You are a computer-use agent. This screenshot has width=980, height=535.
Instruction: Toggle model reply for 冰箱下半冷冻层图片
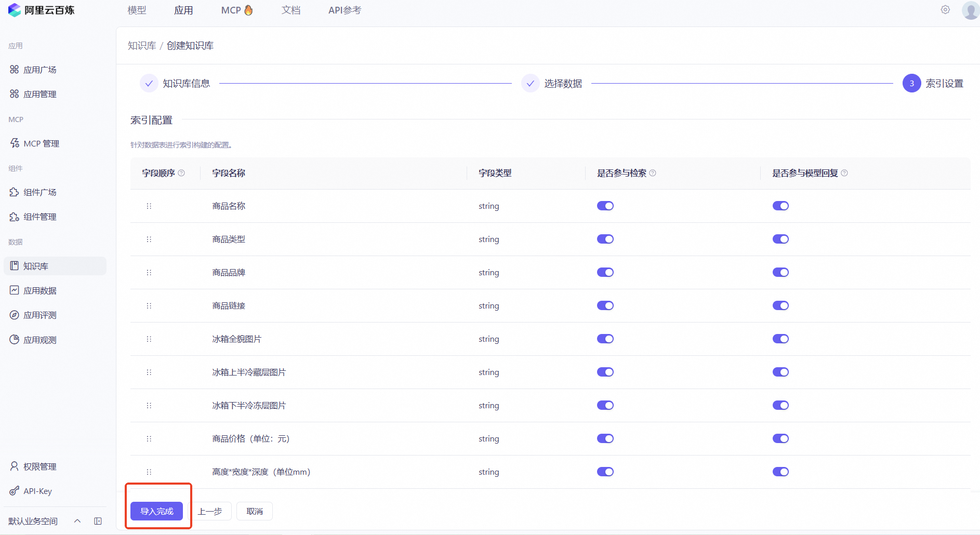[780, 406]
